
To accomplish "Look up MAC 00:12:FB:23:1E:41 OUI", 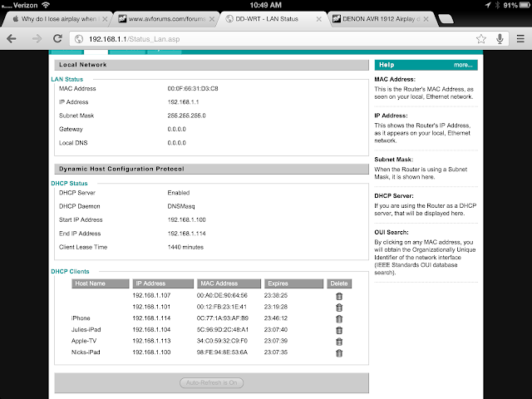I will [222, 307].
